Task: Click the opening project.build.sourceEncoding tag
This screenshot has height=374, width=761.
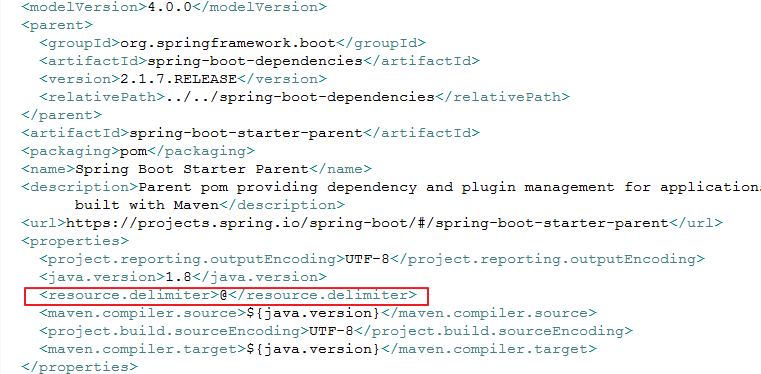Action: click(174, 331)
